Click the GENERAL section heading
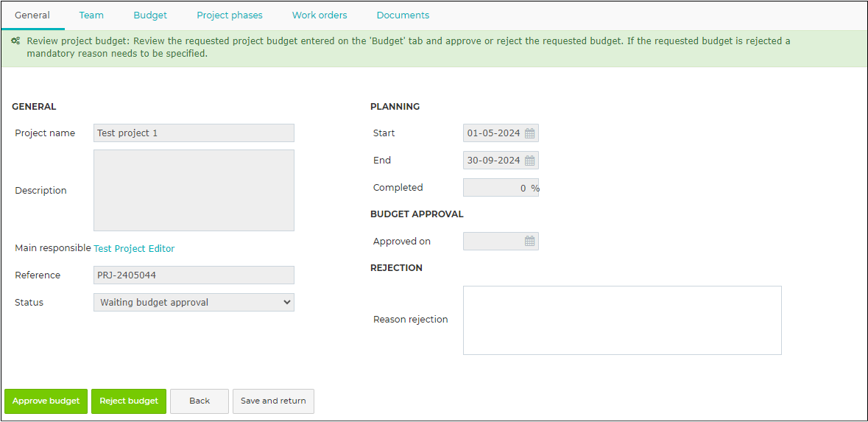Image resolution: width=868 pixels, height=422 pixels. [34, 107]
